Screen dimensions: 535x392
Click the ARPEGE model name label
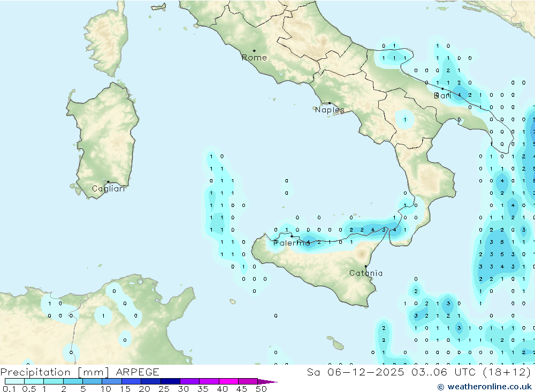(x=137, y=372)
